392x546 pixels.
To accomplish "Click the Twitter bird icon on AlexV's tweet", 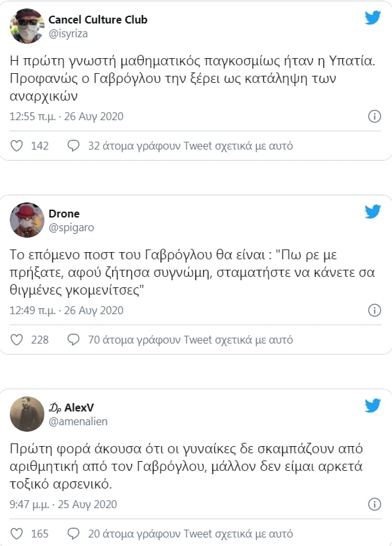I will [x=372, y=406].
